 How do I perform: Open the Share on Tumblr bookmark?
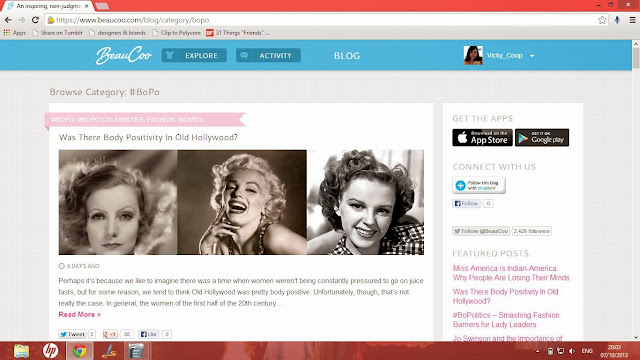(x=58, y=33)
